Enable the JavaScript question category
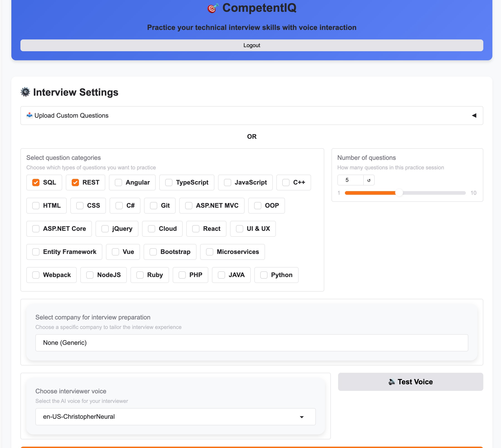This screenshot has width=501, height=448. (227, 183)
